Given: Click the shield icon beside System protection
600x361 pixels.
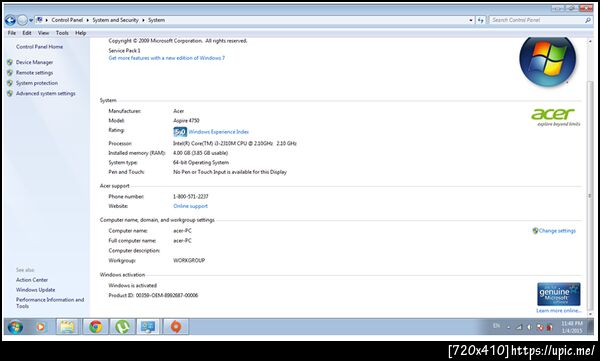Looking at the screenshot, I should (x=10, y=83).
